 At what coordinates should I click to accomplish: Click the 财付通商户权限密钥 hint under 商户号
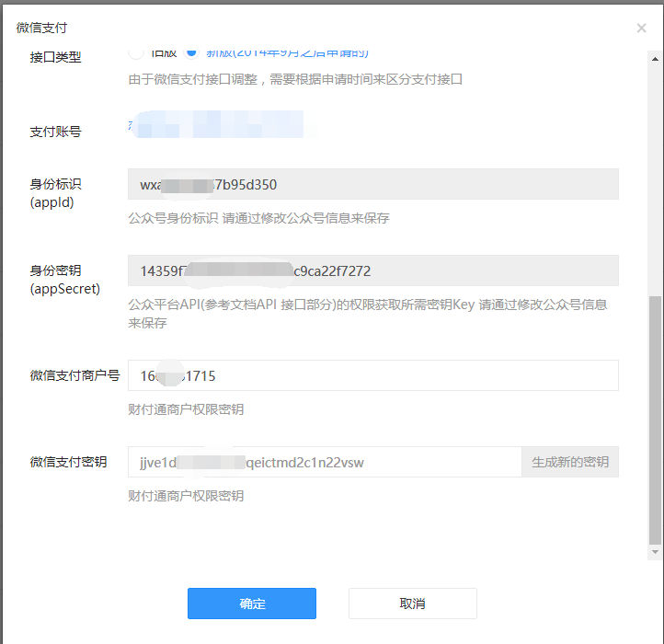coord(186,409)
